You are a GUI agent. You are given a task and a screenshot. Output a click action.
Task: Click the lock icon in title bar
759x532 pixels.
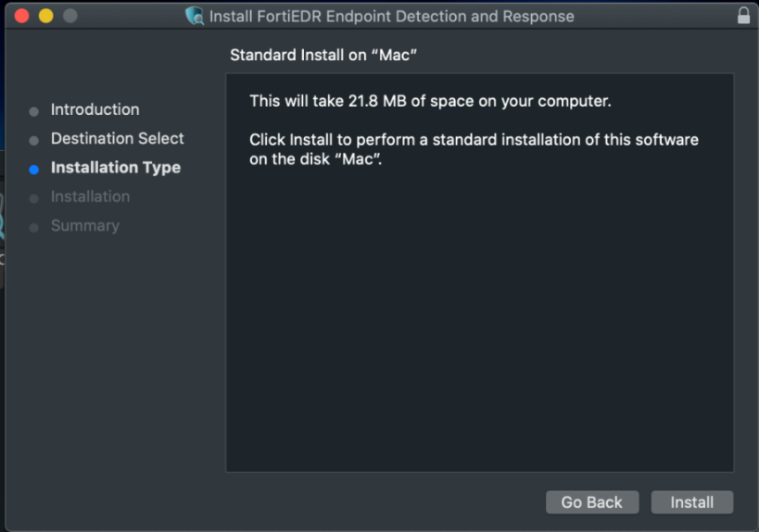point(743,16)
